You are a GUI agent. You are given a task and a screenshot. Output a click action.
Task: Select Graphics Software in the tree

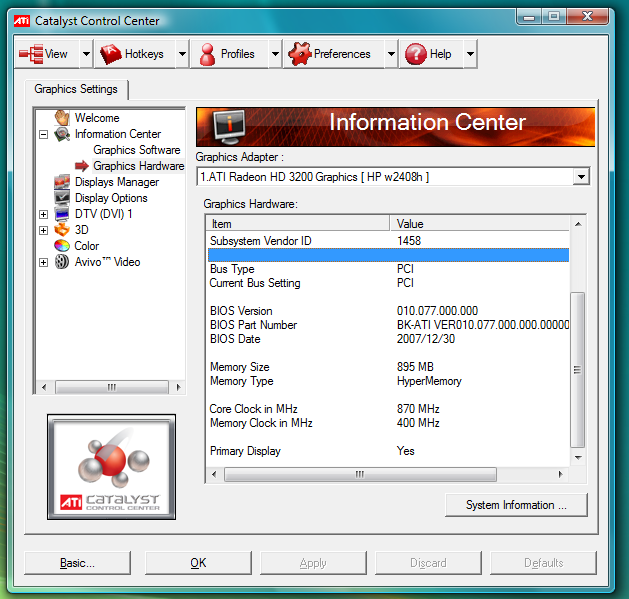click(137, 150)
